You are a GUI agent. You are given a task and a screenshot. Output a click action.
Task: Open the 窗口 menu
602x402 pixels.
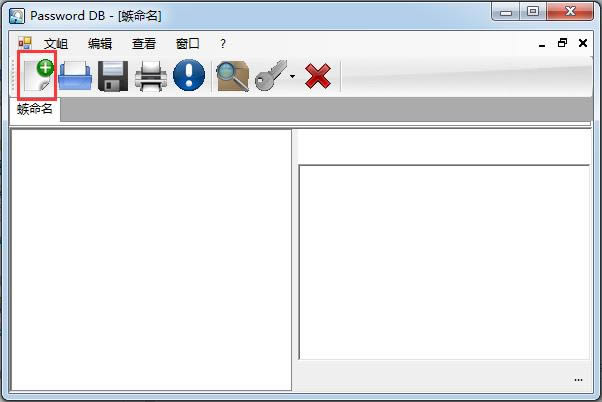(x=188, y=44)
